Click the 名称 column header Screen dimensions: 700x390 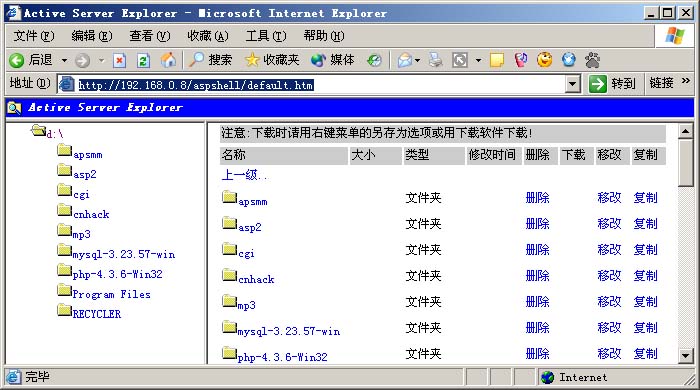(284, 155)
